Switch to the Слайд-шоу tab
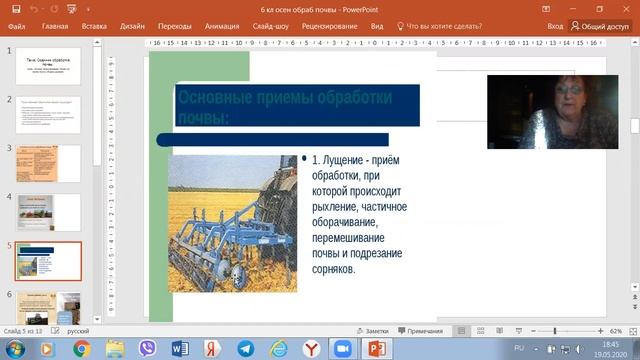Image resolution: width=640 pixels, height=360 pixels. pyautogui.click(x=270, y=26)
